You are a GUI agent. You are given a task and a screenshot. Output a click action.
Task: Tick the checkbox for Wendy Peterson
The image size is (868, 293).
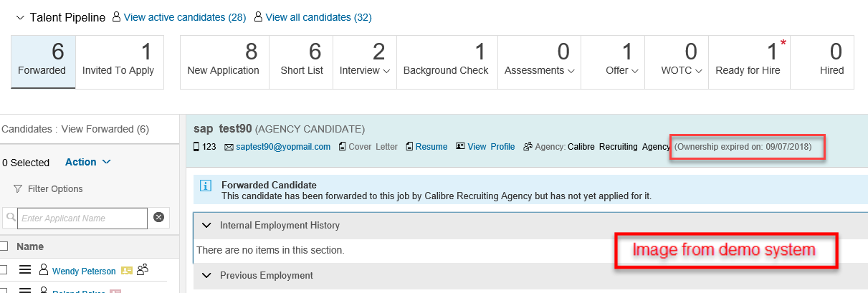click(4, 271)
